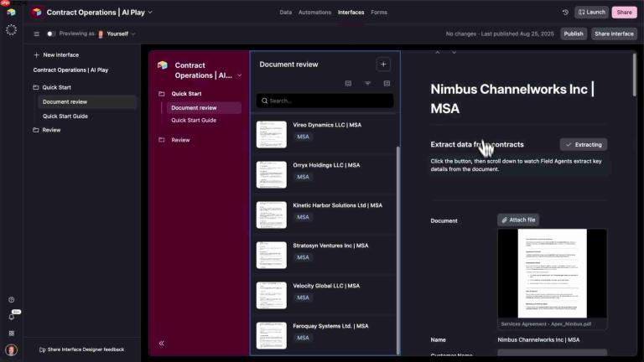Viewport: 644px width, 362px height.
Task: Open the sort icon right of filter
Action: (x=387, y=83)
